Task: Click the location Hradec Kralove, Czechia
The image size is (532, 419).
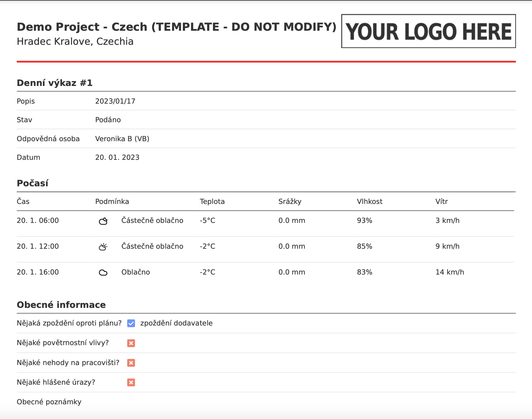Action: tap(75, 42)
